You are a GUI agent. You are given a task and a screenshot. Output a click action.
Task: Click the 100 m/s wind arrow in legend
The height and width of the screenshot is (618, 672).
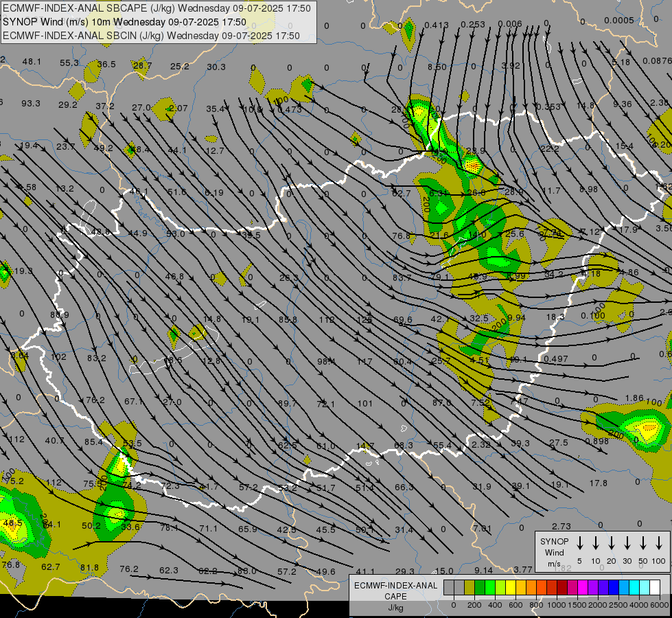[659, 543]
